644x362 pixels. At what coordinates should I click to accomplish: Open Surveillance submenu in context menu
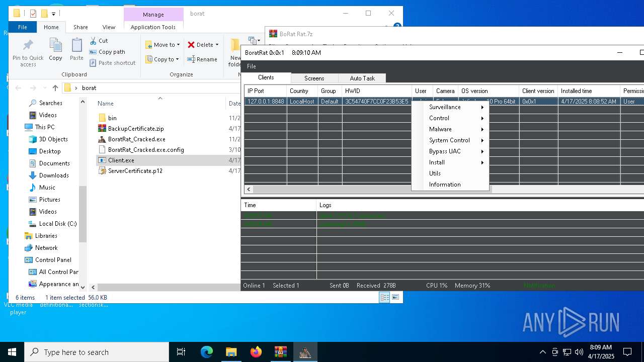(x=450, y=107)
